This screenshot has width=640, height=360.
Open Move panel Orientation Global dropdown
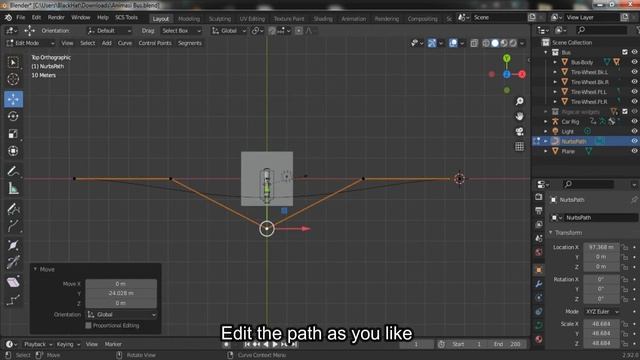121,315
